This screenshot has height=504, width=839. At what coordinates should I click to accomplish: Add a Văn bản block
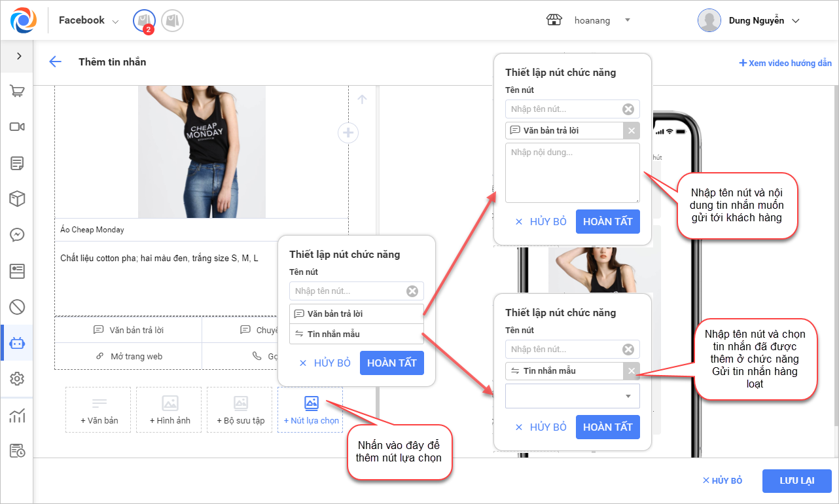tap(98, 410)
